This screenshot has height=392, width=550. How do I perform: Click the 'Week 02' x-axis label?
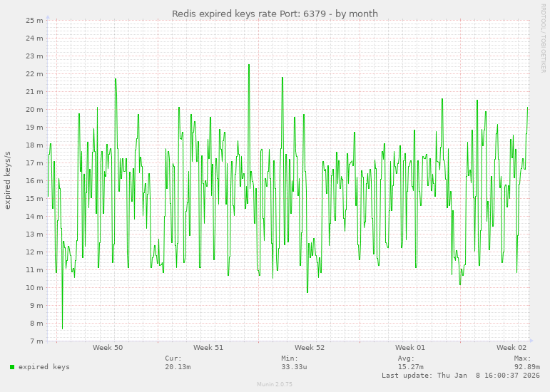[511, 348]
